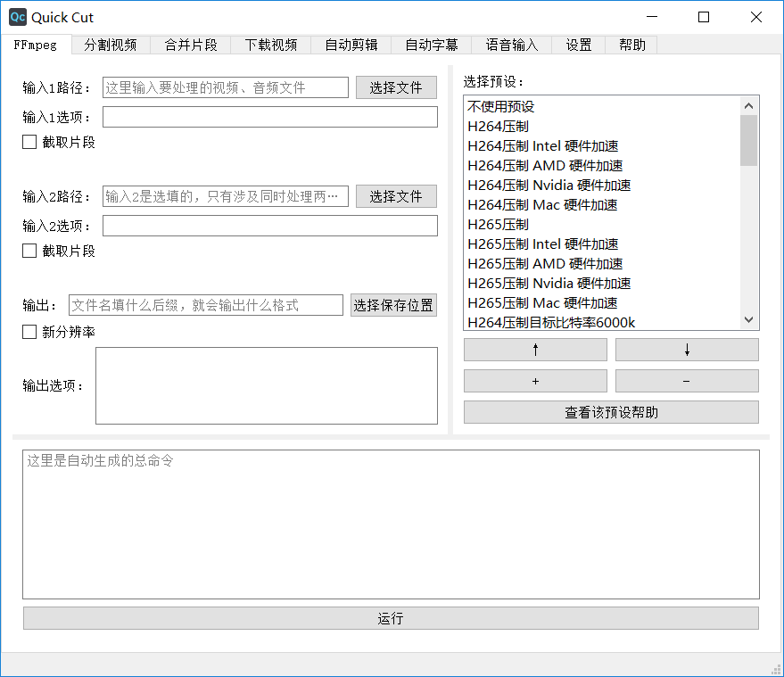This screenshot has width=784, height=677.
Task: Click the preset list scrollbar down arrow
Action: [x=749, y=320]
